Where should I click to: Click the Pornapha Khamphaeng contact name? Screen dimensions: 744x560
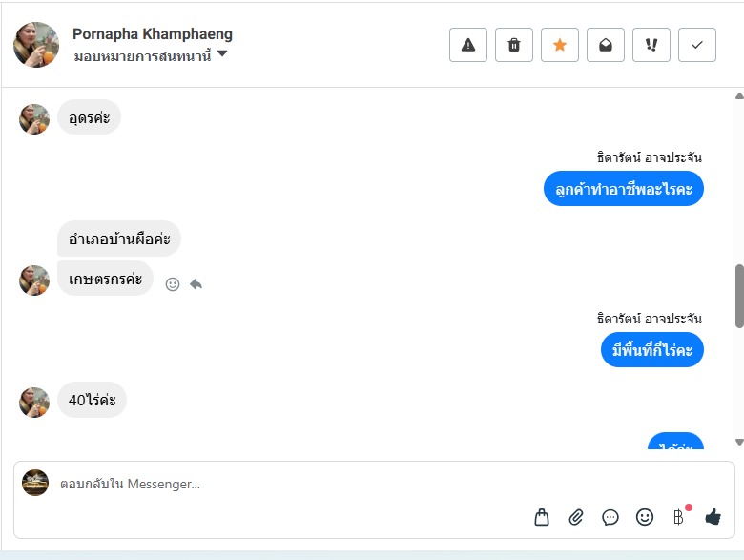153,34
